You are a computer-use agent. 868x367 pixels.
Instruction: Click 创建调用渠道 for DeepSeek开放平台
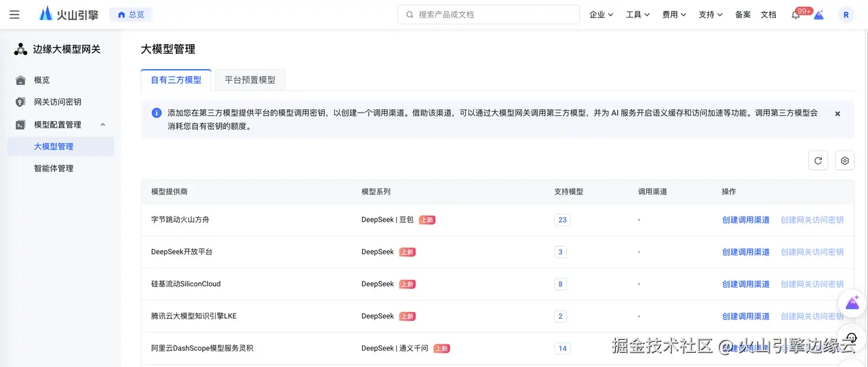click(x=746, y=252)
